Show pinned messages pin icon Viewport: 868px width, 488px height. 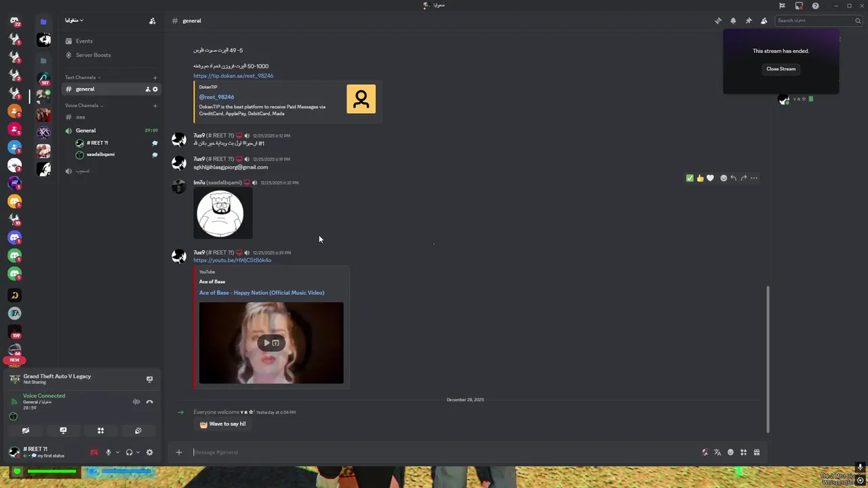[x=749, y=21]
